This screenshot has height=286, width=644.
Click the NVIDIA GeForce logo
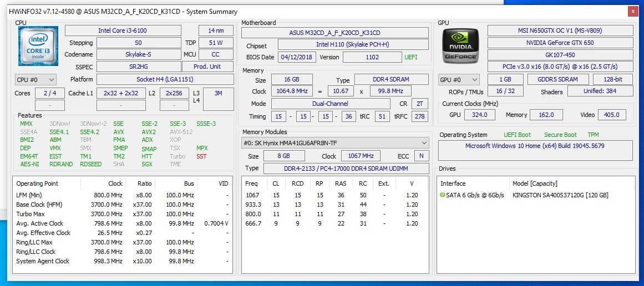[460, 45]
